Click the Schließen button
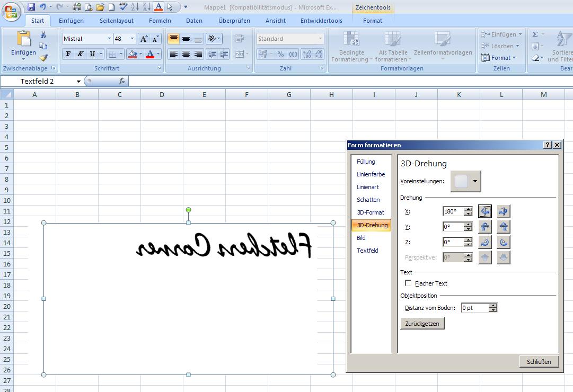Viewport: 573px width, 392px height. (x=539, y=362)
